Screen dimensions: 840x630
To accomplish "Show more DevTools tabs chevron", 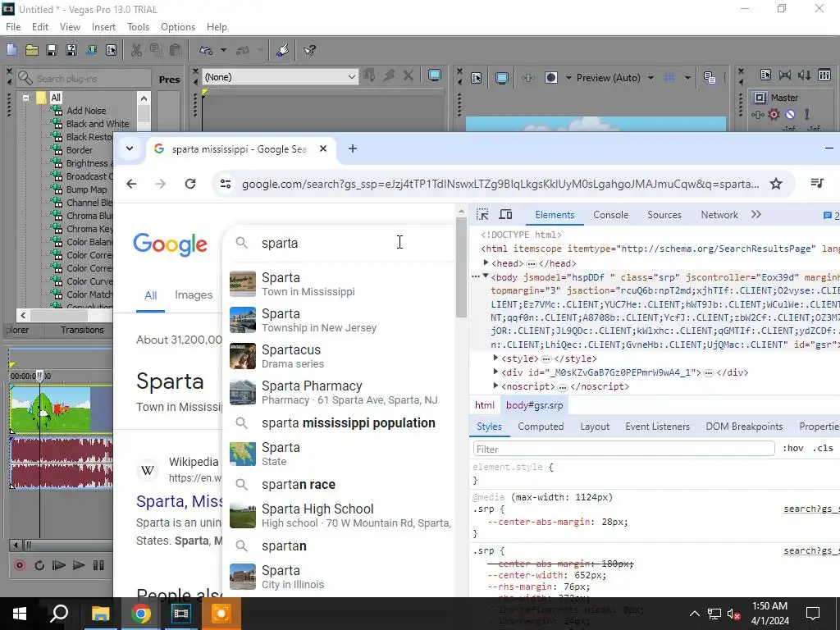I will click(x=756, y=215).
